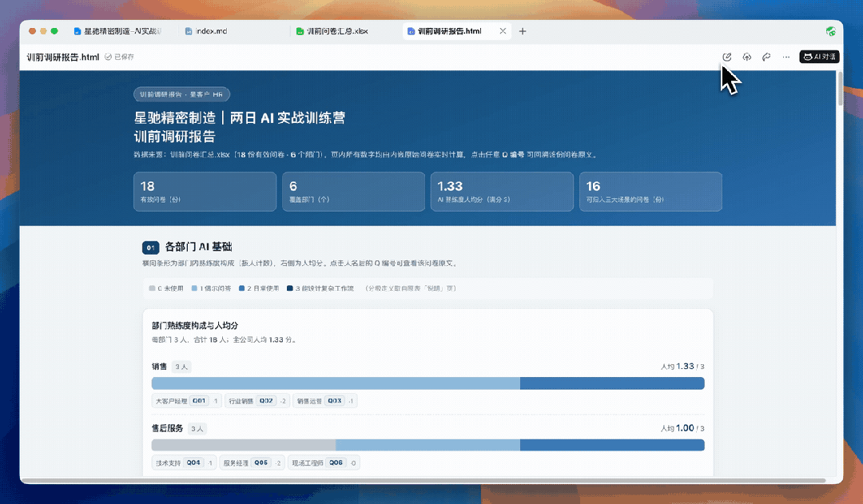Click the 部门熟练度构成与人均分 card title
Image resolution: width=863 pixels, height=504 pixels.
(x=195, y=326)
